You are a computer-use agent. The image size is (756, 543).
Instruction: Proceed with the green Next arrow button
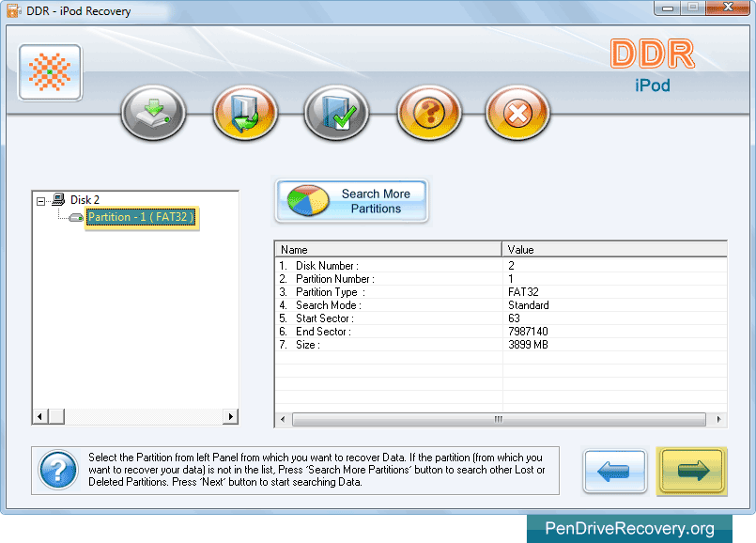(692, 472)
